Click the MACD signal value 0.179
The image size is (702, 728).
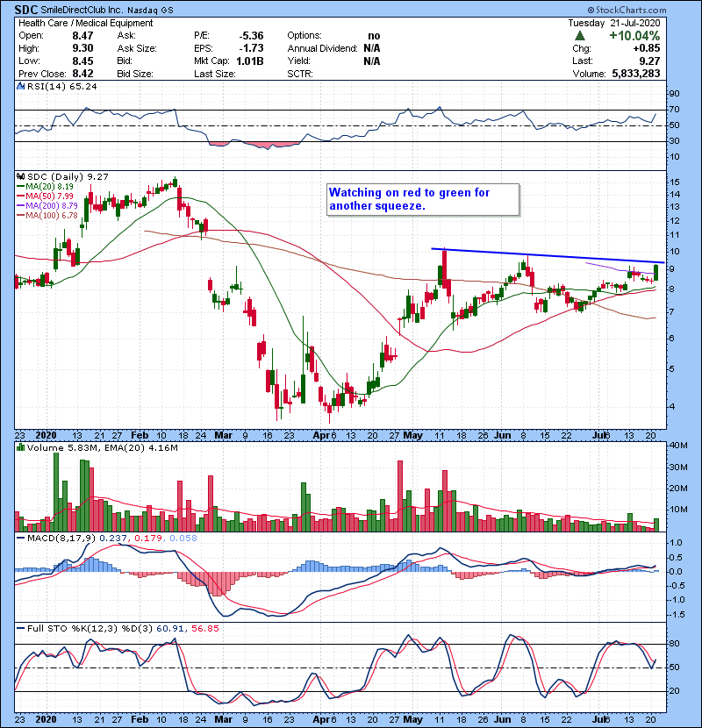pos(148,539)
